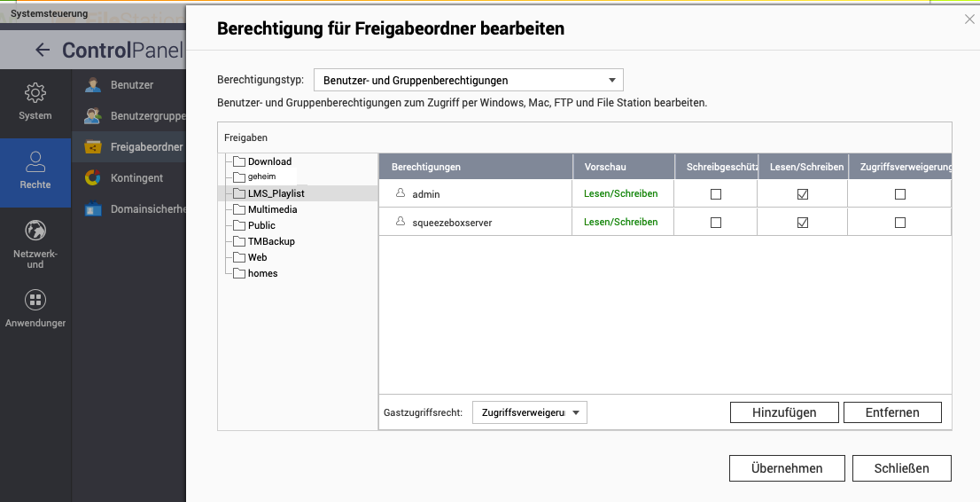Screen dimensions: 980x502
Task: Open Freigabeordner menu item
Action: pos(146,147)
